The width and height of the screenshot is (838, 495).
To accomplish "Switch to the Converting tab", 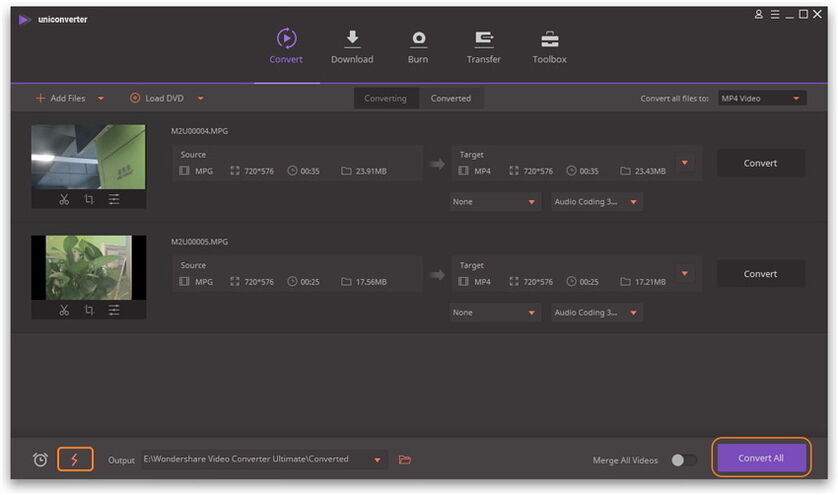I will coord(385,98).
